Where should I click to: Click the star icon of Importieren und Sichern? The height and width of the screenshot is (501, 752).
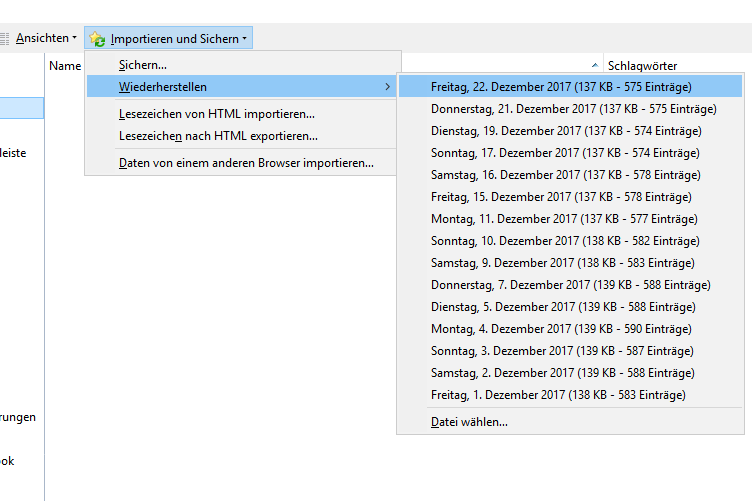97,39
